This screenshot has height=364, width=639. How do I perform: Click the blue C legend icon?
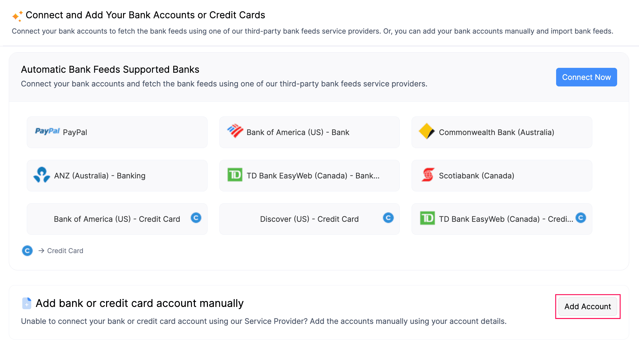pyautogui.click(x=27, y=251)
